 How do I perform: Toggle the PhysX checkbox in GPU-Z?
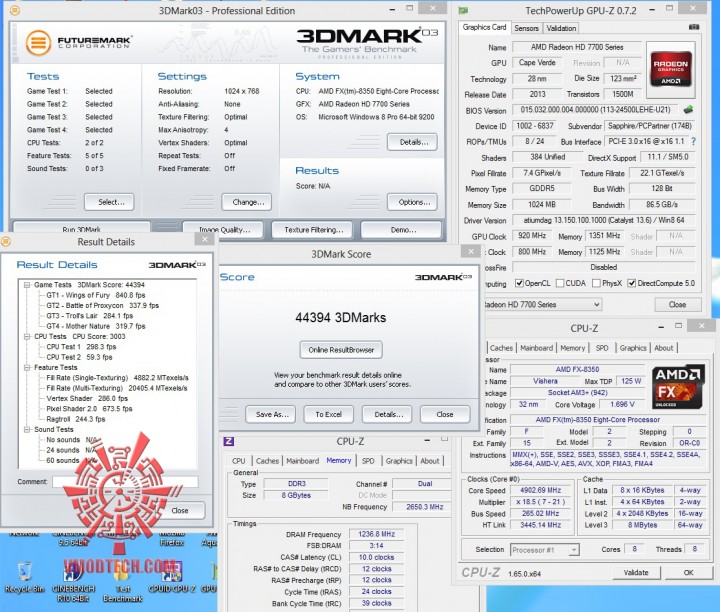point(596,283)
